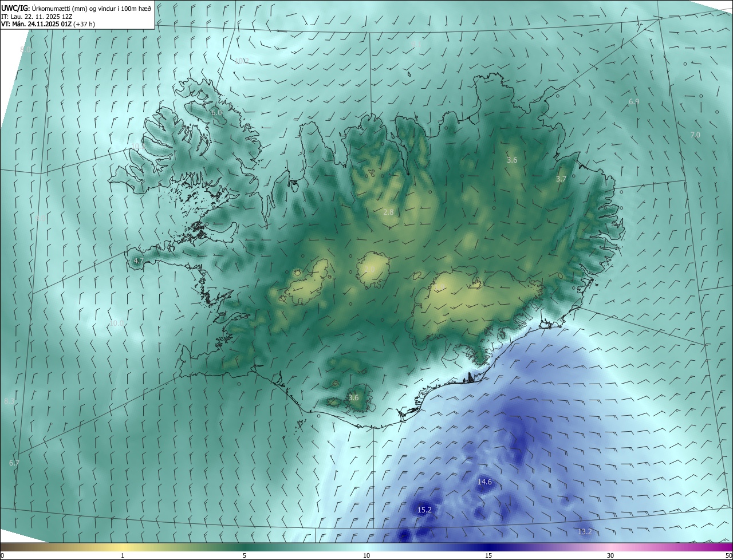The height and width of the screenshot is (560, 733).
Task: Click the 3.6 value in northeast Iceland
Action: click(x=512, y=160)
